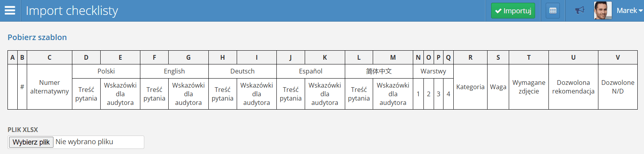Image resolution: width=644 pixels, height=154 pixels.
Task: Select the Numer alternatywny column cell
Action: point(50,87)
